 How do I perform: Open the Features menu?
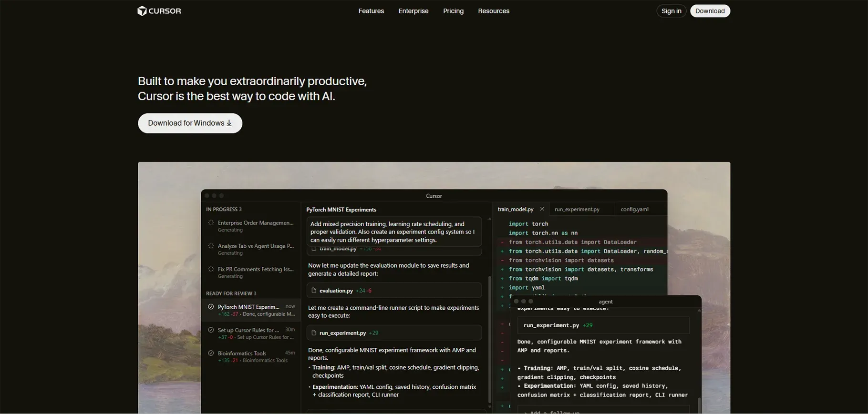(371, 11)
